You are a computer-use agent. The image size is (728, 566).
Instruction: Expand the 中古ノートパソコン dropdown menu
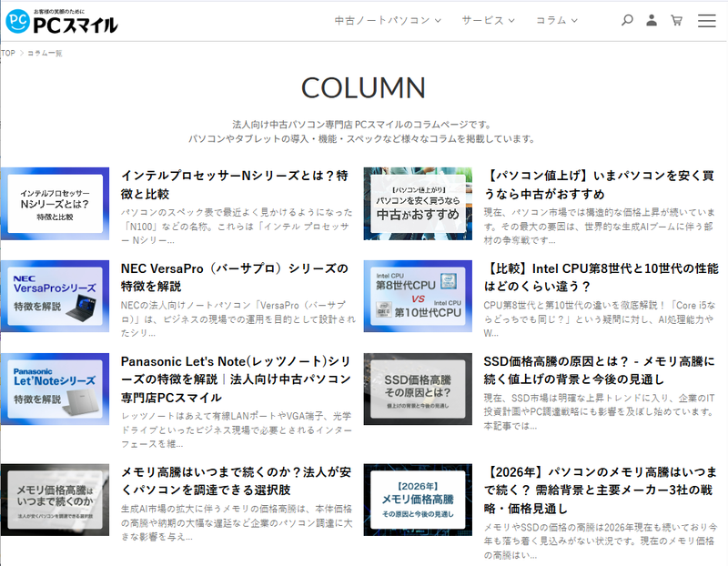388,20
